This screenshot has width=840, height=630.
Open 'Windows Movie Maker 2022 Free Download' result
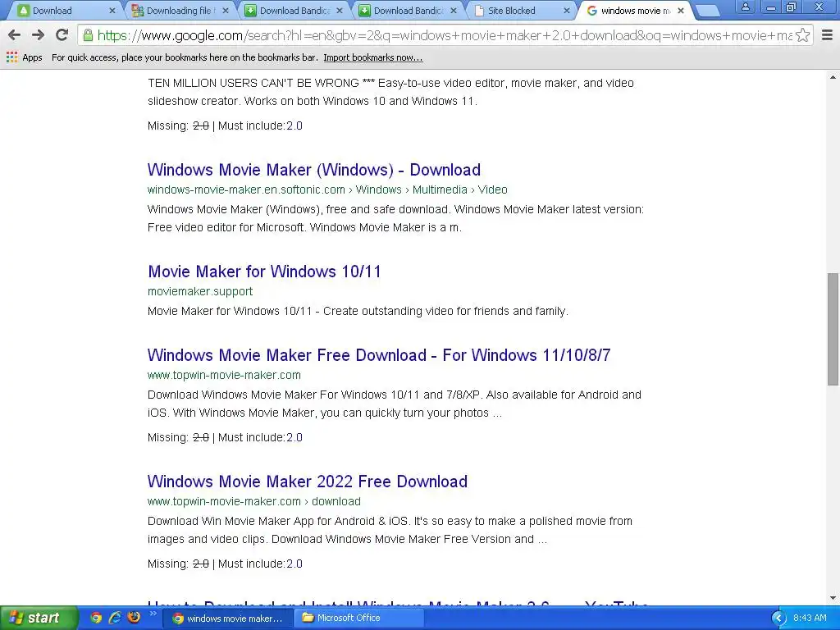(308, 482)
